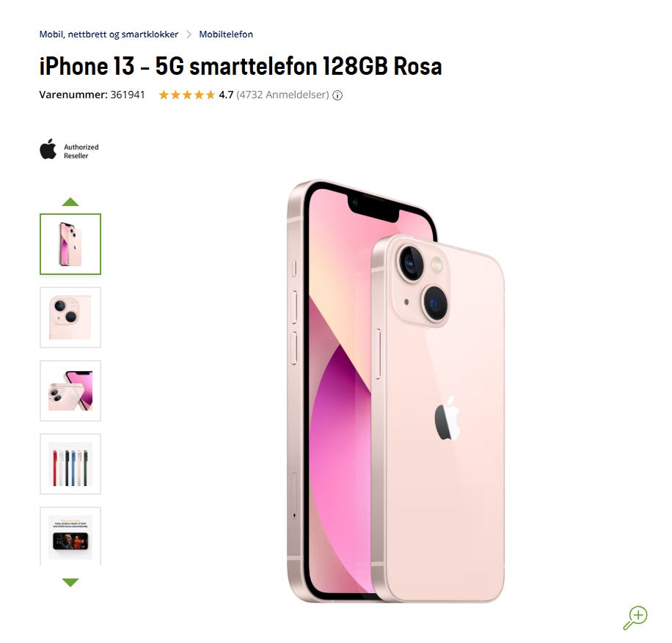This screenshot has width=672, height=643.
Task: Show previous thumbnails with green up arrow
Action: 70,202
